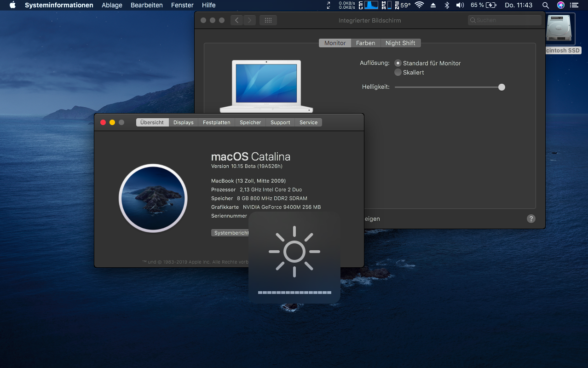Switch to the Night Shift tab
Screen dimensions: 588x368
click(x=400, y=43)
